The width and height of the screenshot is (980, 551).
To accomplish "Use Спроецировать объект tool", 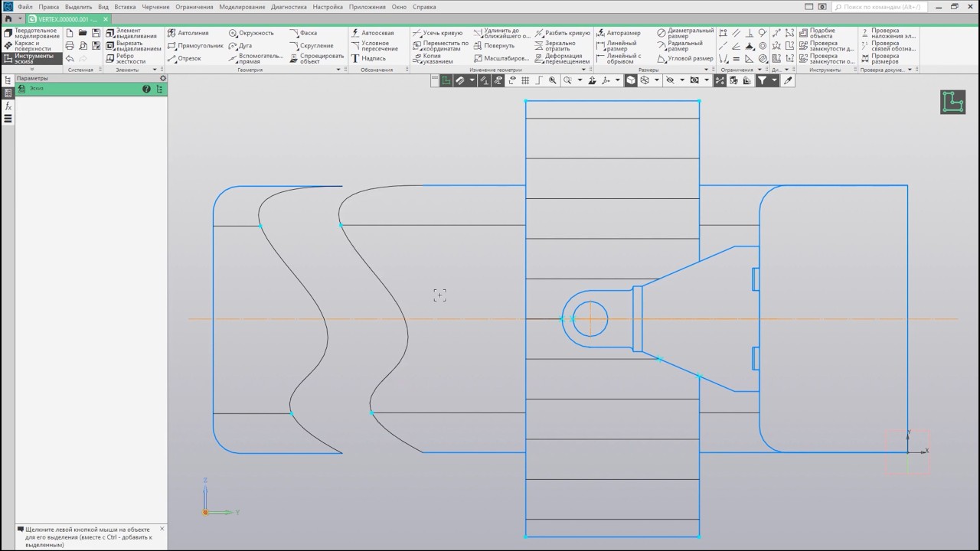I will (x=317, y=58).
